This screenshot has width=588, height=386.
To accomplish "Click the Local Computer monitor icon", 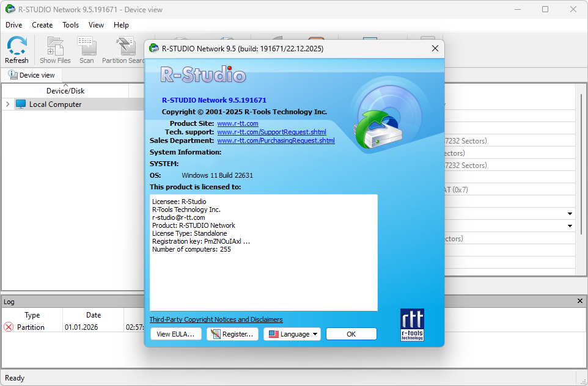I will (21, 104).
